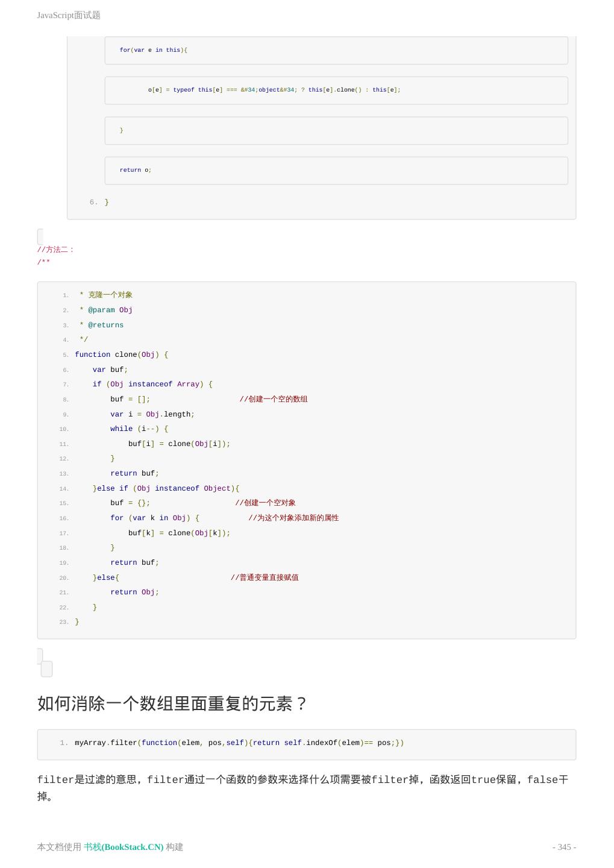Click the function clone(Obj) code line
The height and width of the screenshot is (868, 614).
pyautogui.click(x=121, y=354)
